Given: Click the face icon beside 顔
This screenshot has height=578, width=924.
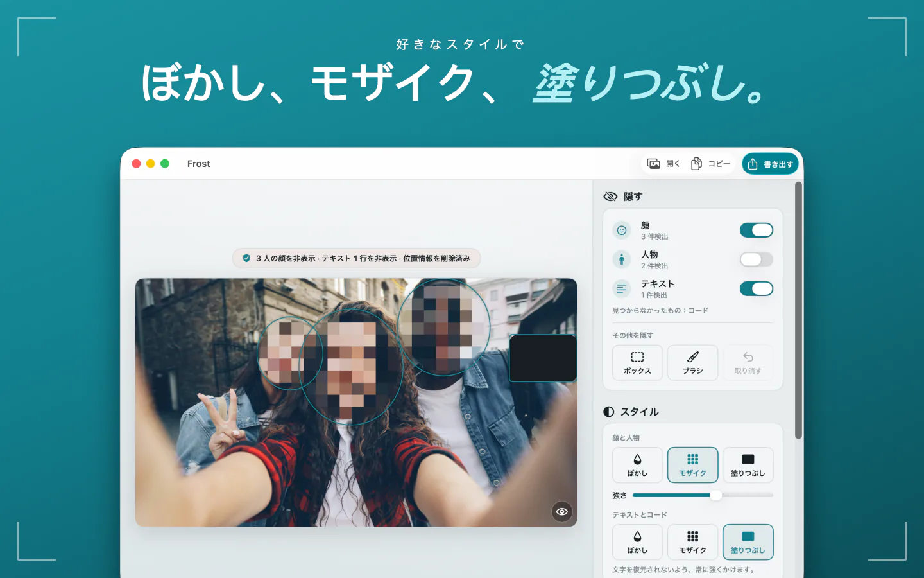Looking at the screenshot, I should 622,231.
